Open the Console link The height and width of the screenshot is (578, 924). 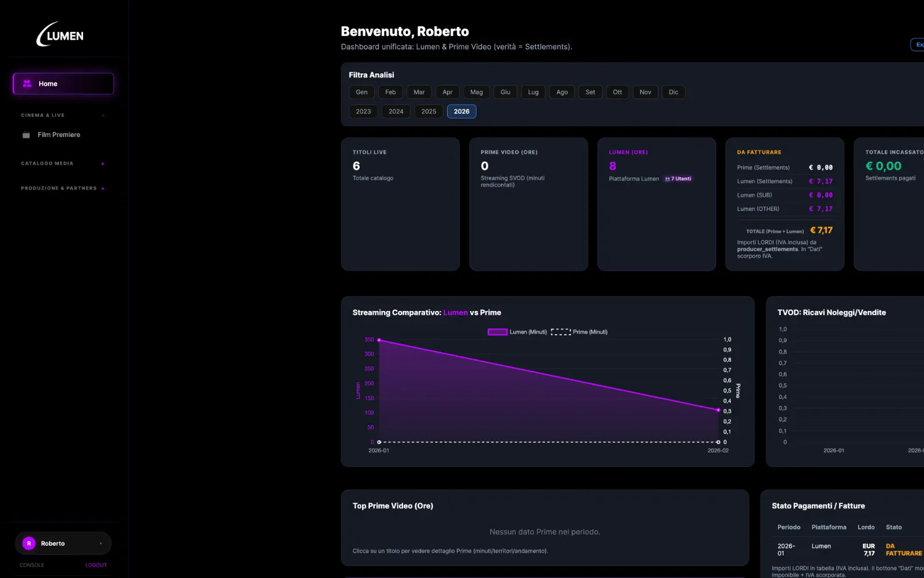click(x=32, y=565)
